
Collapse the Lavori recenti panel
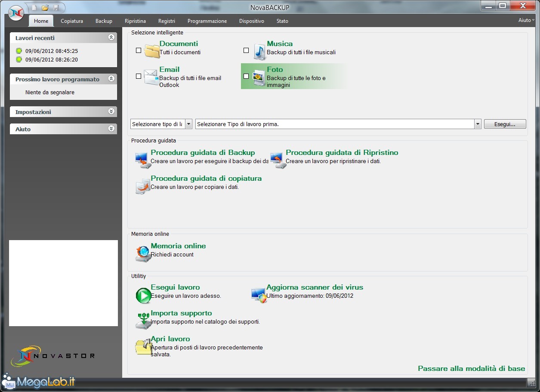click(x=111, y=37)
